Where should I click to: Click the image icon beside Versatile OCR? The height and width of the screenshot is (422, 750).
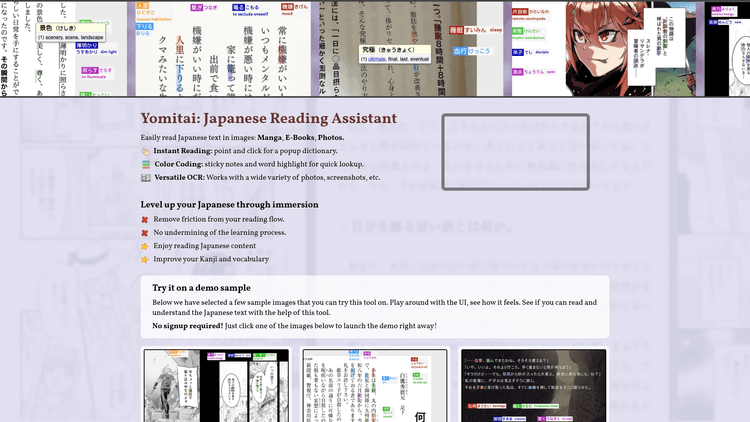pos(146,178)
